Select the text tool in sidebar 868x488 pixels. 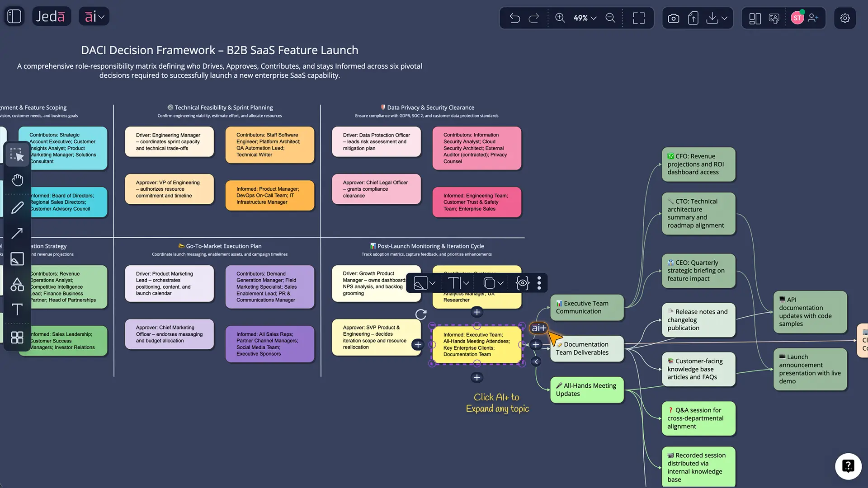click(17, 310)
